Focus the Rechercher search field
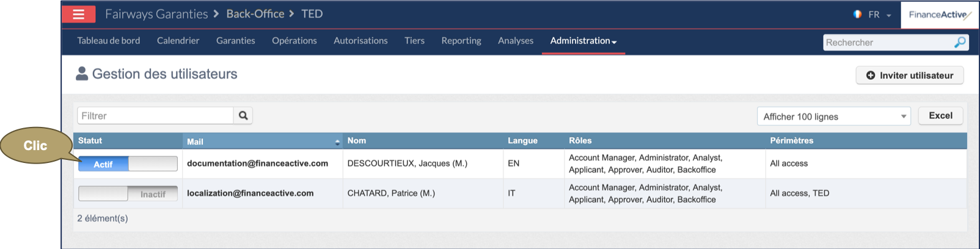980x249 pixels. point(887,42)
